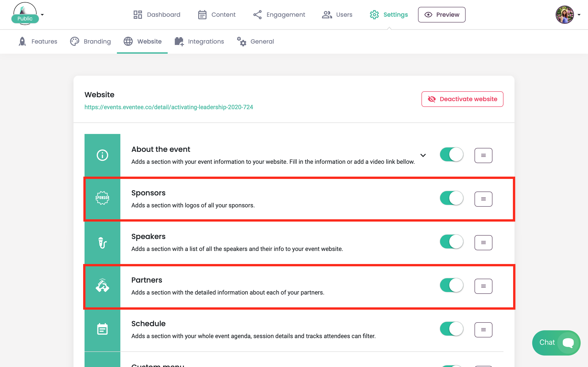Open the Chat support widget
Screen dimensions: 588x367
[556, 342]
